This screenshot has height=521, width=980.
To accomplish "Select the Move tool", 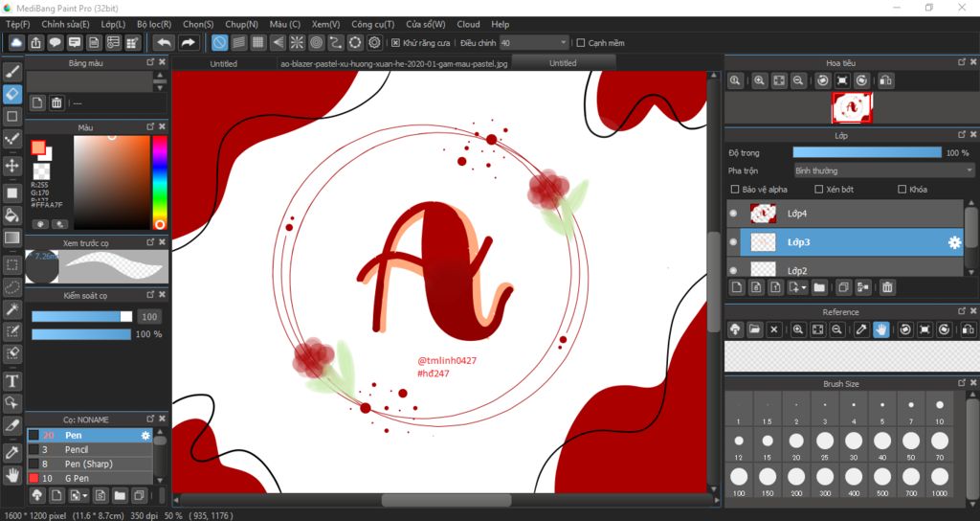I will pyautogui.click(x=12, y=166).
